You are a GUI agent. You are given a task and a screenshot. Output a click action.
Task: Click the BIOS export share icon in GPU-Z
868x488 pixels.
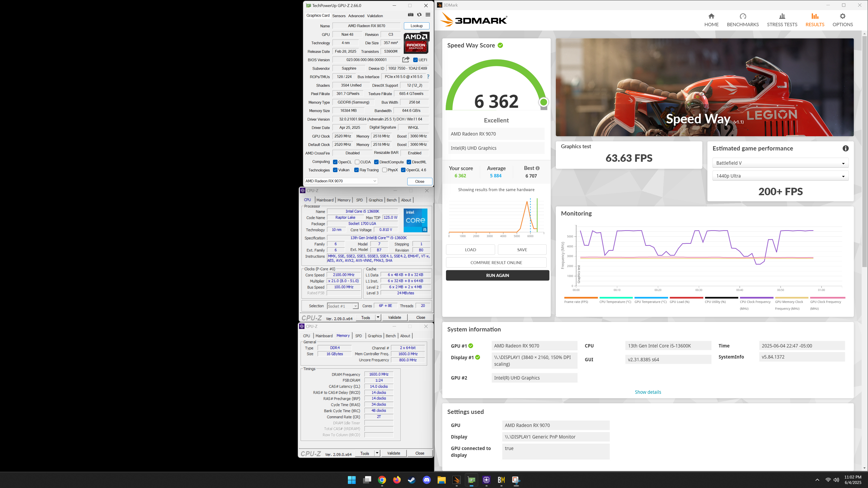(406, 60)
